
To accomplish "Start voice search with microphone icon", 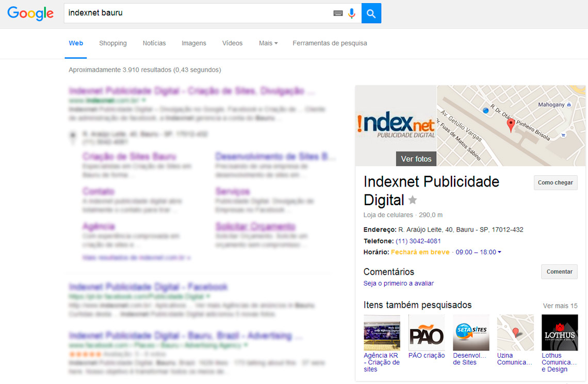I will 352,13.
